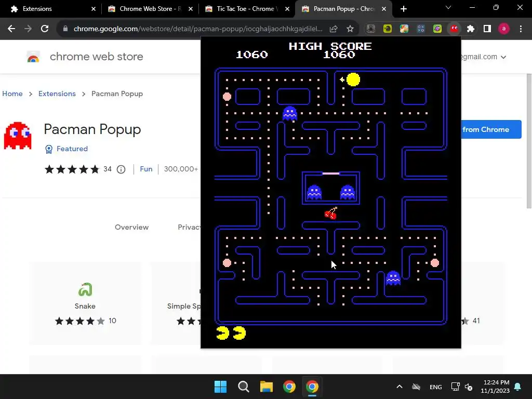Image resolution: width=532 pixels, height=399 pixels.
Task: Open the clock and date panel
Action: pos(495,387)
